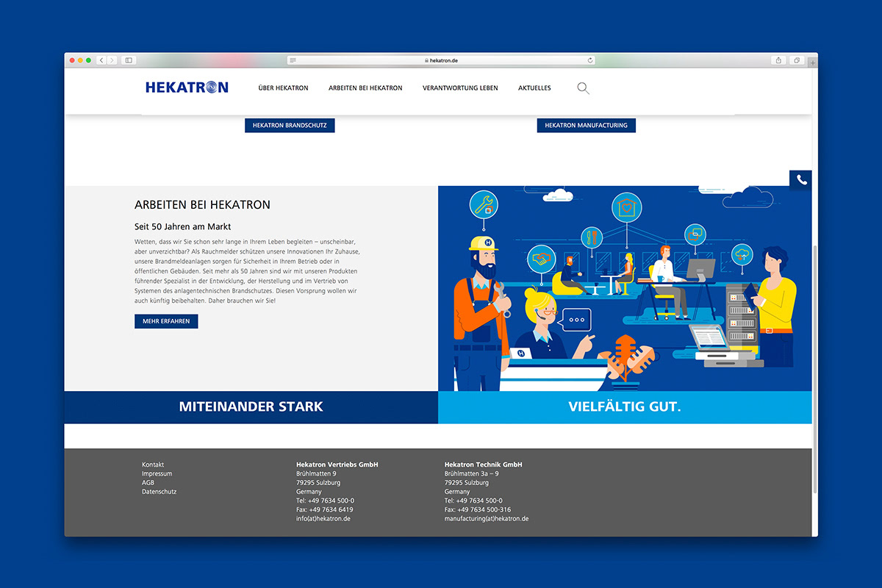Click the hekatron.de address bar
882x588 pixels.
pos(442,60)
